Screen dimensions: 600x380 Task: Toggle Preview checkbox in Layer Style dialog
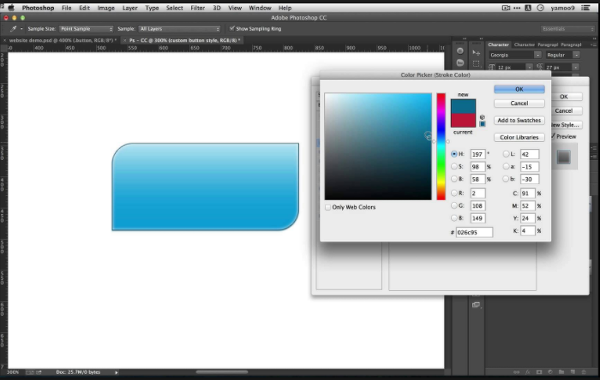click(x=553, y=136)
